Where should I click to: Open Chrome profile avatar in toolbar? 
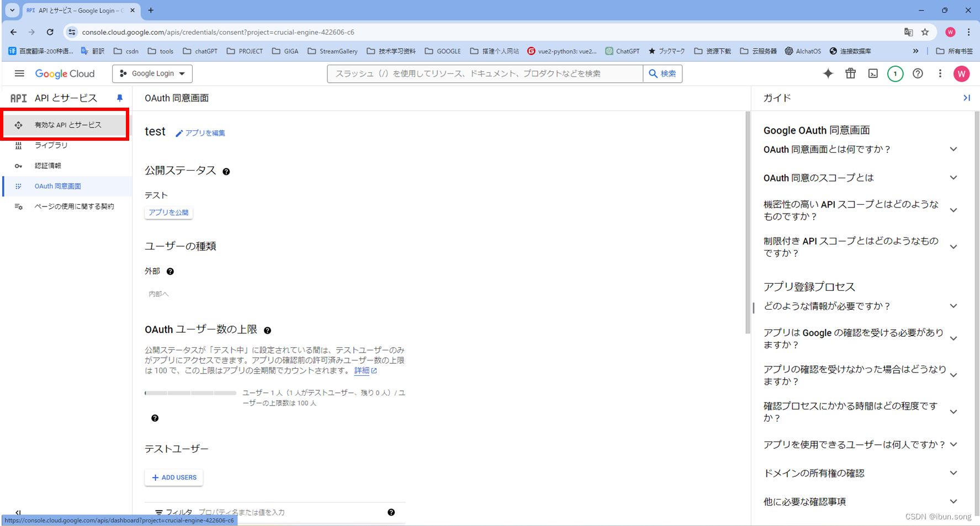pyautogui.click(x=950, y=32)
